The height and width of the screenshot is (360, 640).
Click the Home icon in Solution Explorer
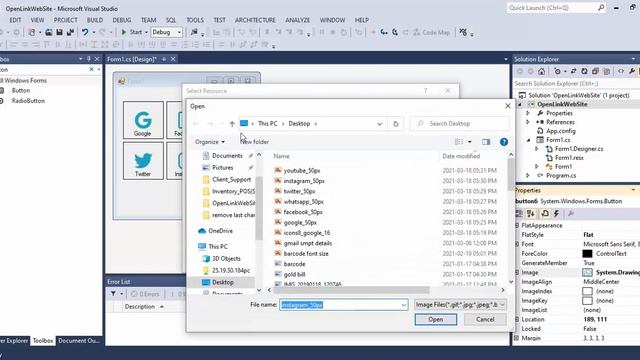[x=541, y=71]
